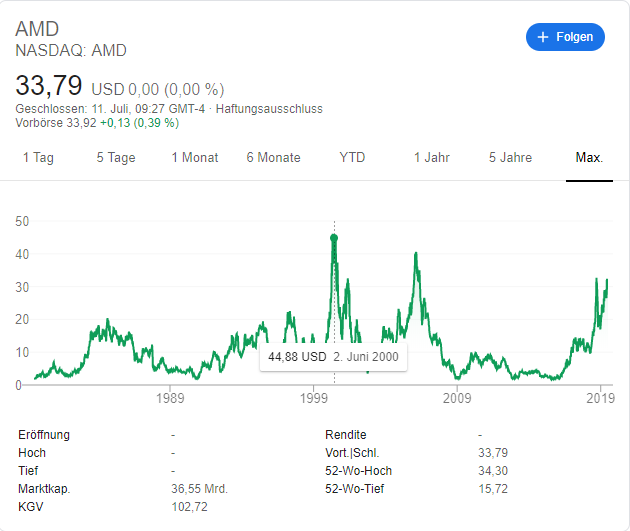The width and height of the screenshot is (630, 531).
Task: Click the Geschlossen: 11. Juli timestamp text
Action: pyautogui.click(x=110, y=109)
